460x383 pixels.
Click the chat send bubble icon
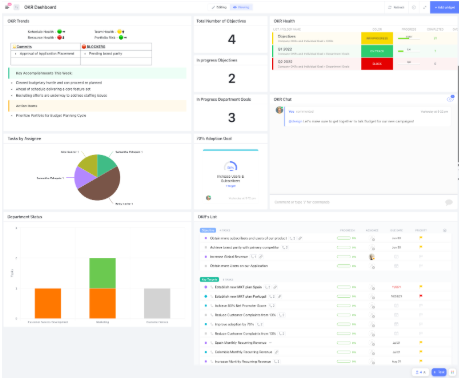coord(449,202)
